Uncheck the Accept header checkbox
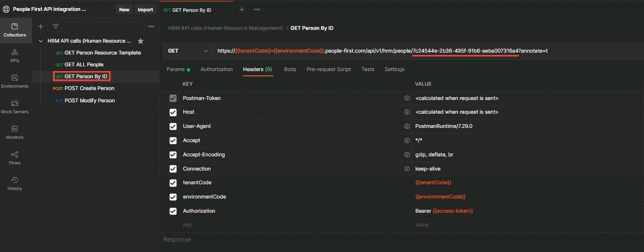644x252 pixels. pyautogui.click(x=173, y=140)
